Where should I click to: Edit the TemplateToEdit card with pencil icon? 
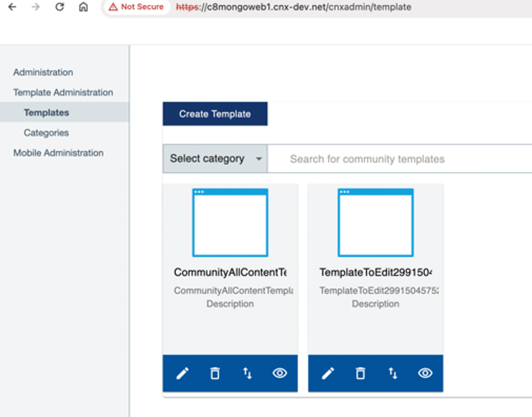pos(328,373)
